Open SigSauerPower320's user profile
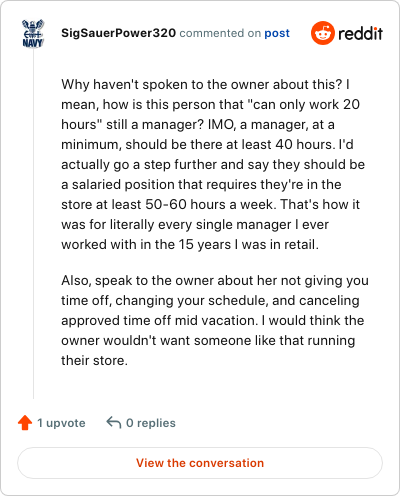 (x=118, y=33)
